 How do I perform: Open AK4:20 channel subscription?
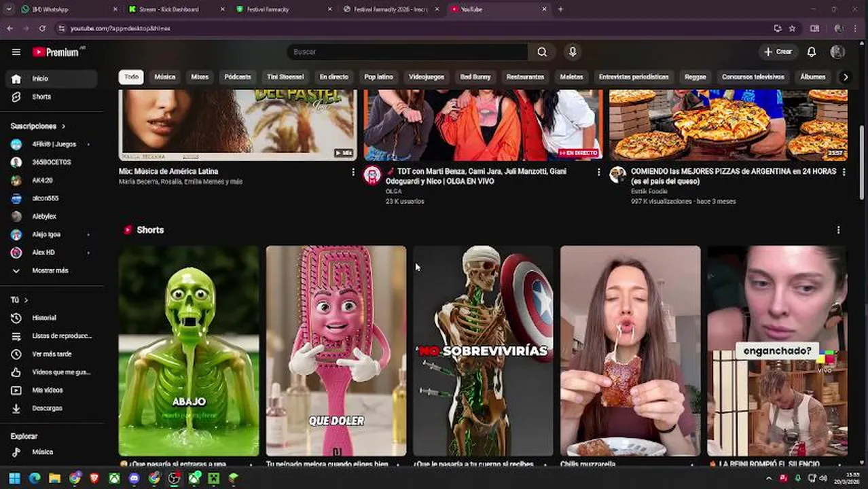click(x=52, y=181)
